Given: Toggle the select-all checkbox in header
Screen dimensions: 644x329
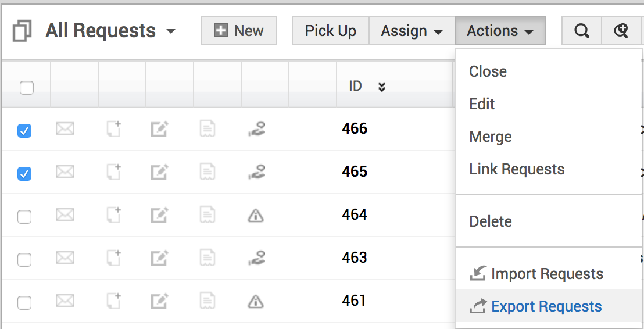Looking at the screenshot, I should coord(27,88).
